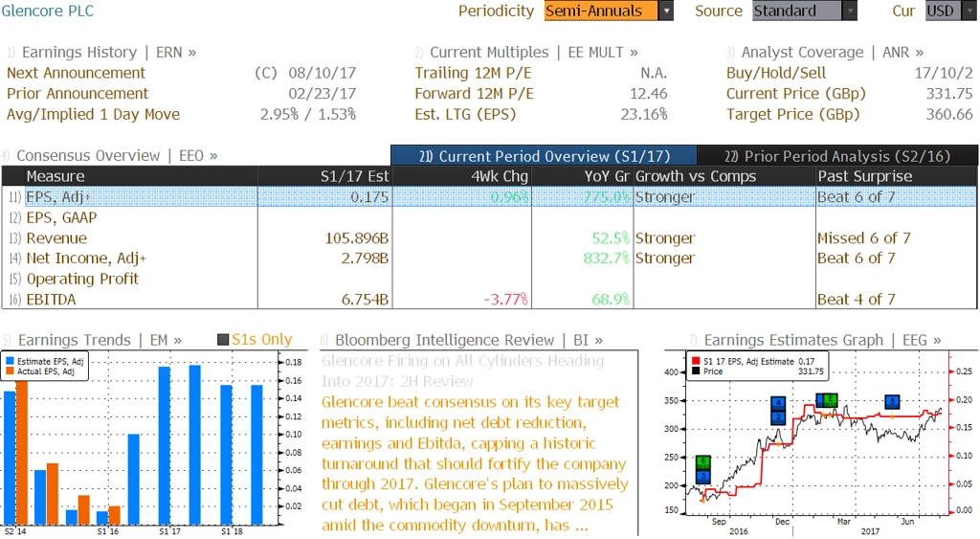Click the S2 14 orange actual EPS bar
This screenshot has height=539, width=980.
tap(22, 453)
